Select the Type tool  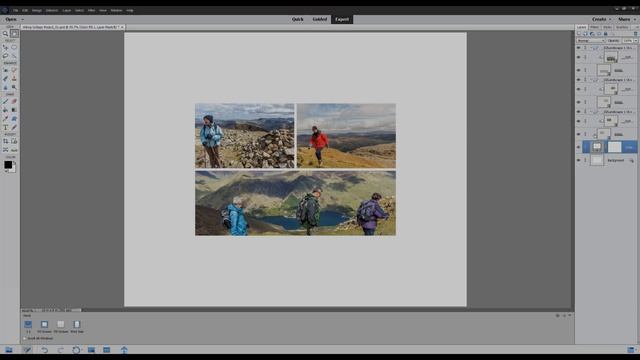pyautogui.click(x=5, y=127)
